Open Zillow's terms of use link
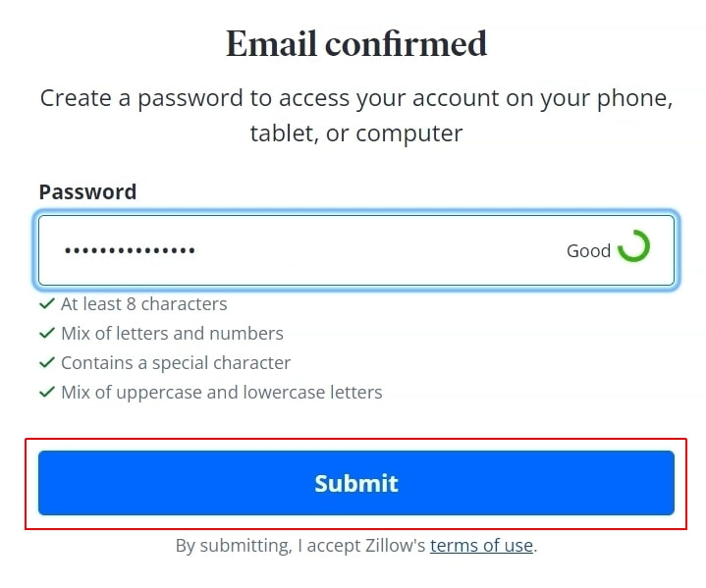The image size is (706, 588). click(481, 546)
